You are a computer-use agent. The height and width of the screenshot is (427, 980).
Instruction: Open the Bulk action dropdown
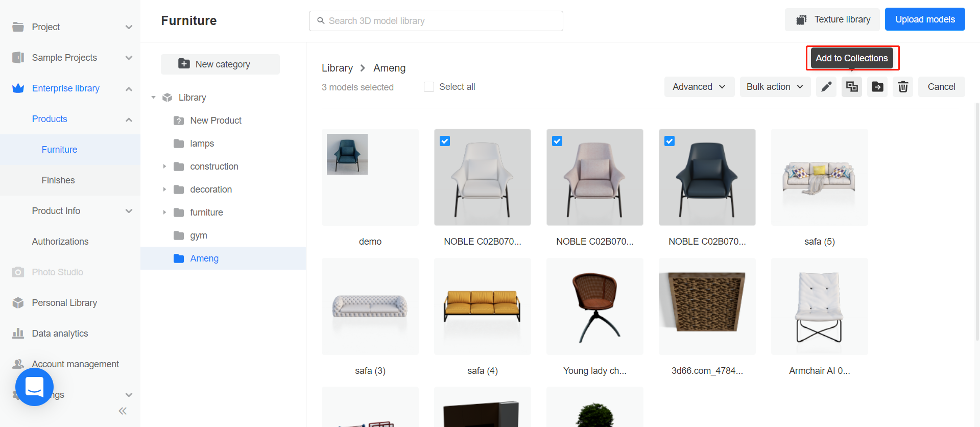pos(775,87)
